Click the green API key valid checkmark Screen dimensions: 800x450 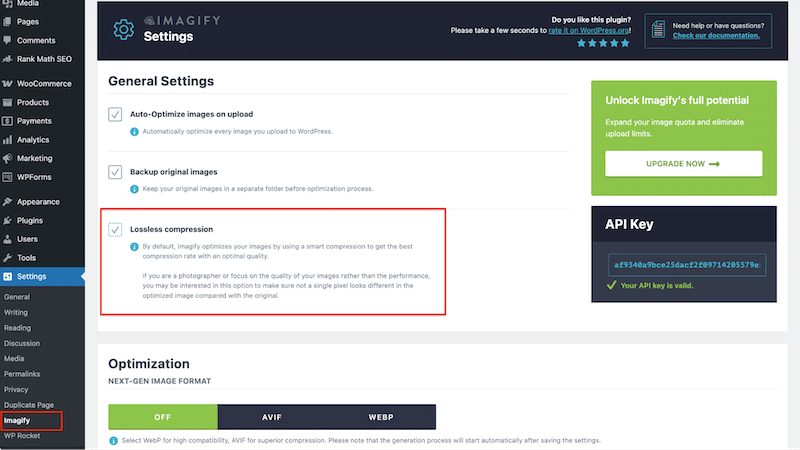click(611, 285)
